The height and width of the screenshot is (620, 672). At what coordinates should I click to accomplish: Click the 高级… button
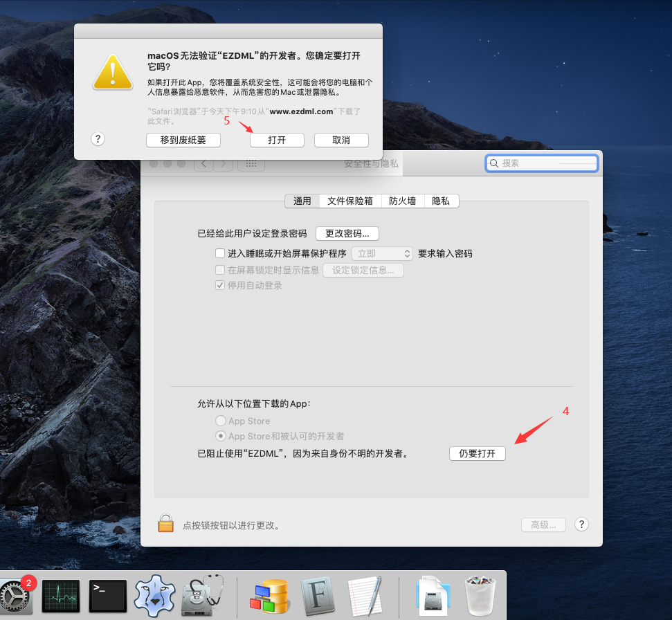543,525
